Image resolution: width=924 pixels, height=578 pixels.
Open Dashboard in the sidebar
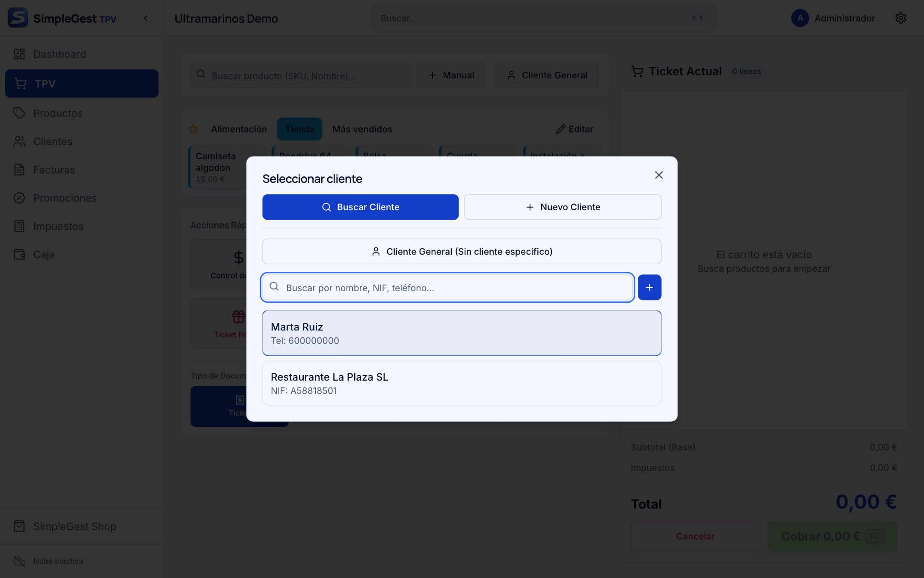tap(82, 54)
